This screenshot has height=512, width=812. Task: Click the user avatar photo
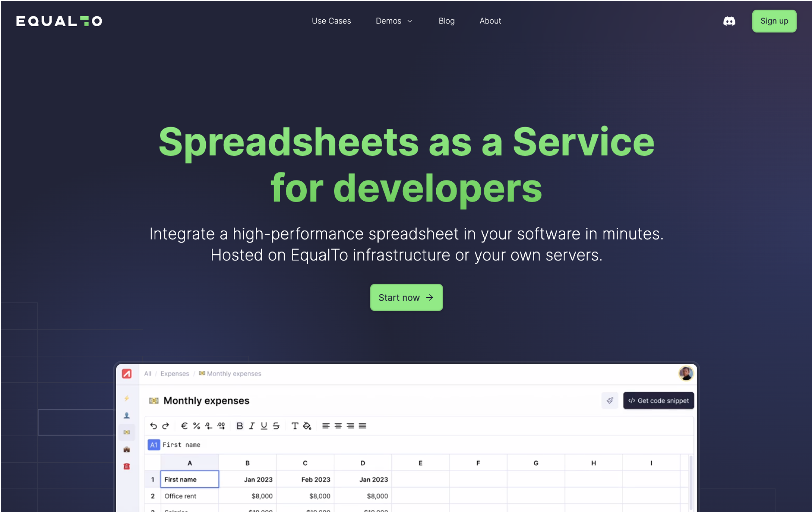[686, 373]
